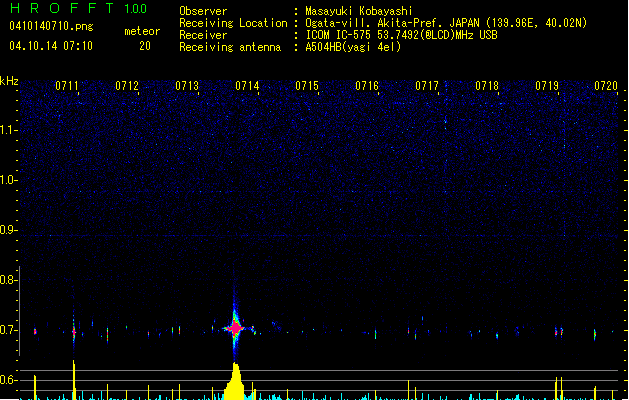This screenshot has height=400, width=629.
Task: Click the tall yellow spike below 0711
Action: [x=74, y=378]
